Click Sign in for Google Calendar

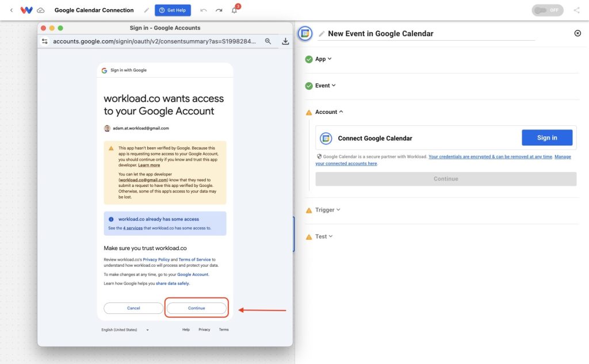[x=547, y=138]
